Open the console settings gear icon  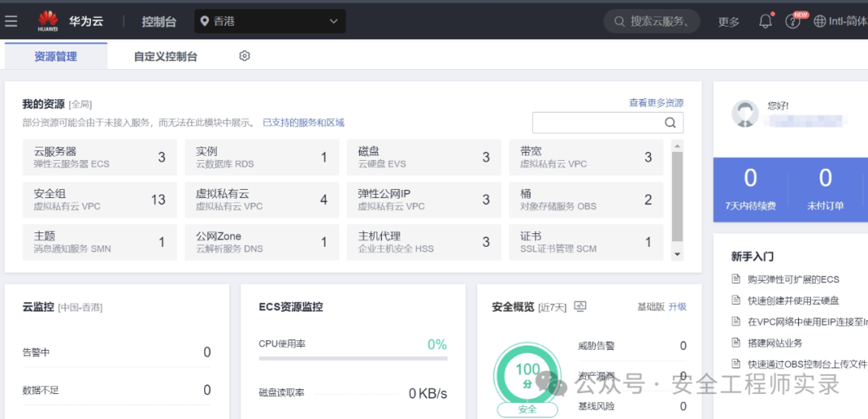[x=244, y=56]
